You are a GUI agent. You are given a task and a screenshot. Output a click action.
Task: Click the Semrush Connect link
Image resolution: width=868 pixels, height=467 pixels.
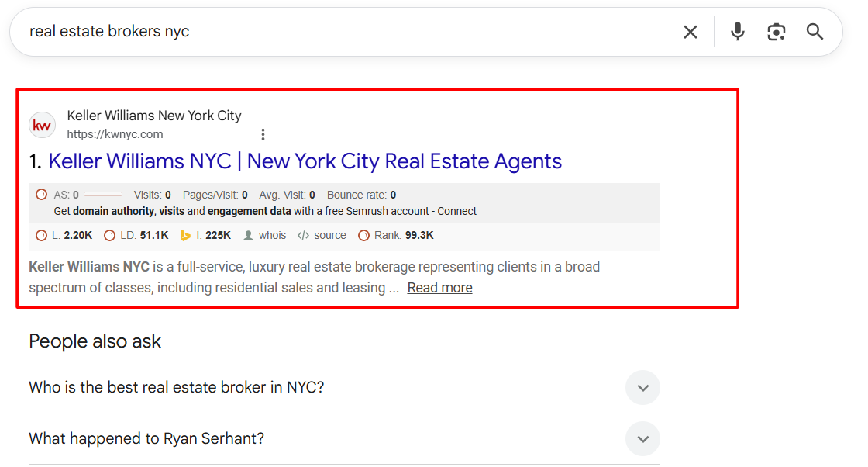[x=456, y=211]
